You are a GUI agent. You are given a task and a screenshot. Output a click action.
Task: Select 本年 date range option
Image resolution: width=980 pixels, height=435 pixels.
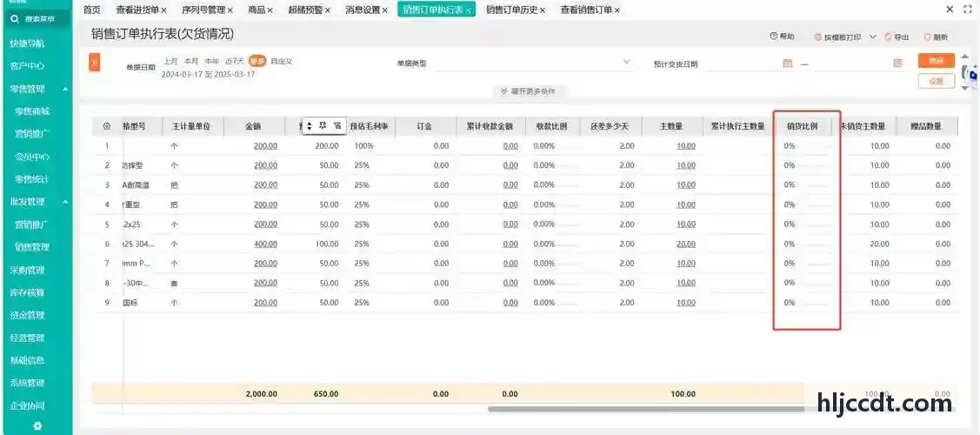(x=212, y=61)
